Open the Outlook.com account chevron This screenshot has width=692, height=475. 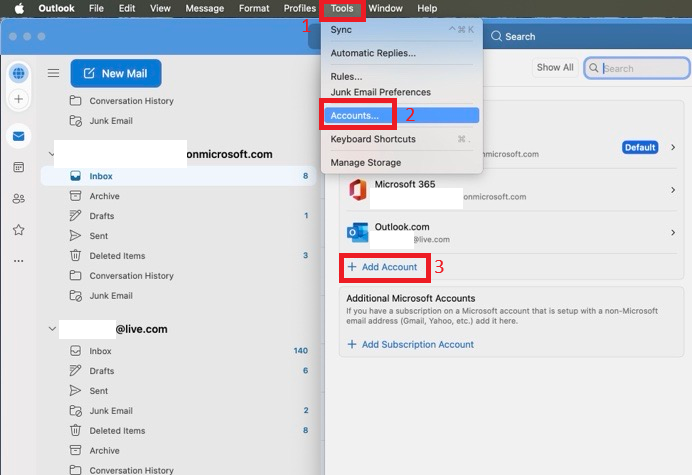(673, 233)
